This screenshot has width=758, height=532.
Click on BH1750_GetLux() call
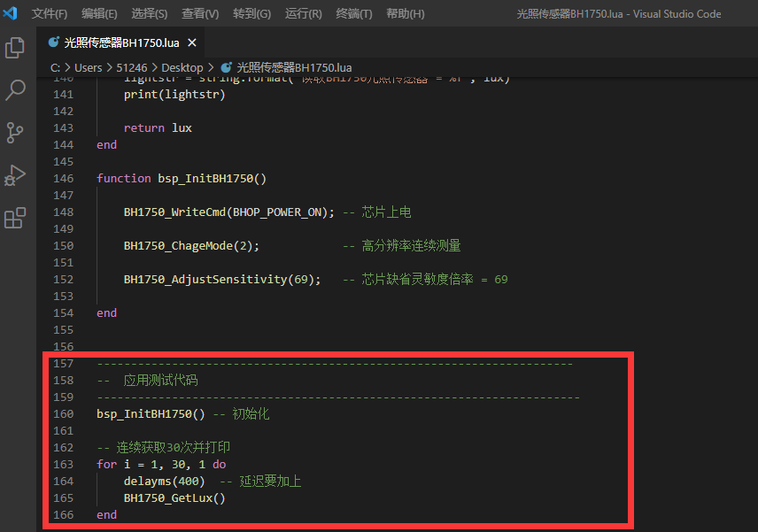pyautogui.click(x=174, y=498)
